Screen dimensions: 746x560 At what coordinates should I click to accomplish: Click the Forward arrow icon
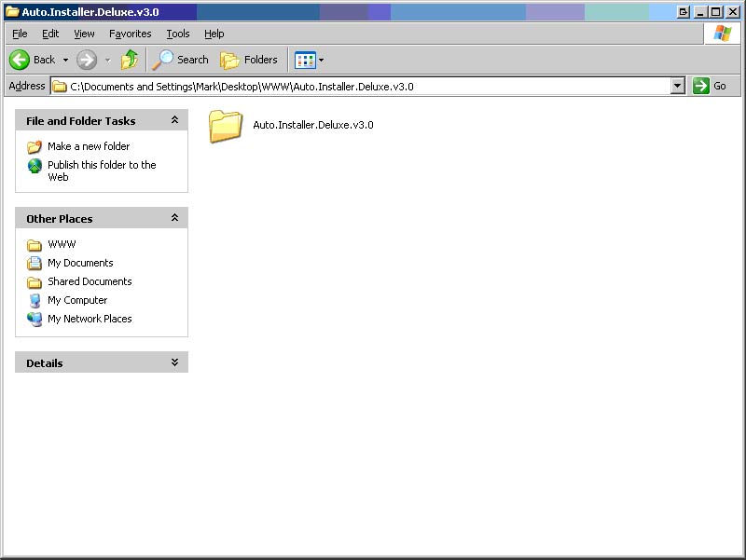point(87,60)
